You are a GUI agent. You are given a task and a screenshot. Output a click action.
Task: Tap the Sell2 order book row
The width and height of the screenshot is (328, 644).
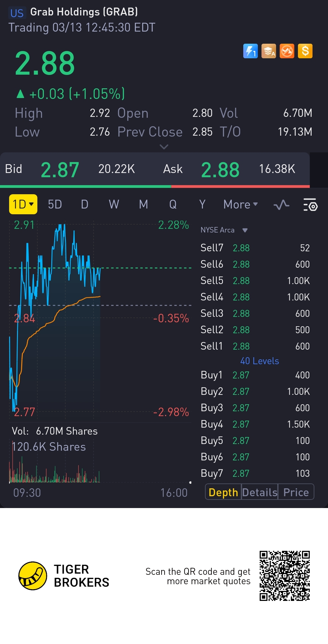pyautogui.click(x=255, y=330)
